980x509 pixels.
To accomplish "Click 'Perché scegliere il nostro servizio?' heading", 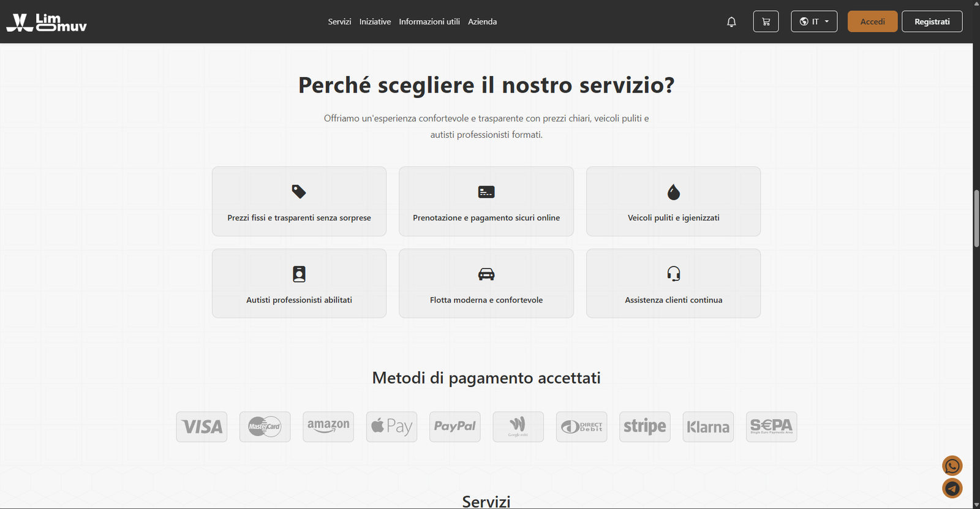I will point(486,85).
